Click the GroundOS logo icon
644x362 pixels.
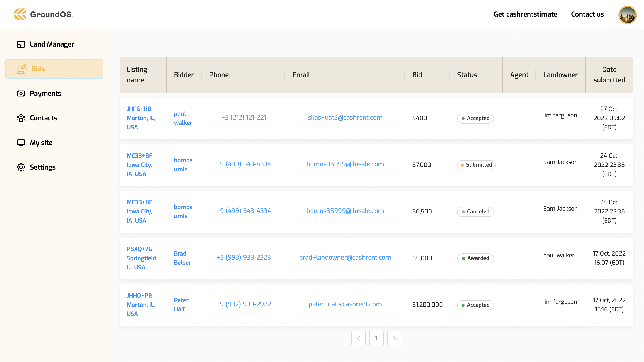click(x=20, y=14)
